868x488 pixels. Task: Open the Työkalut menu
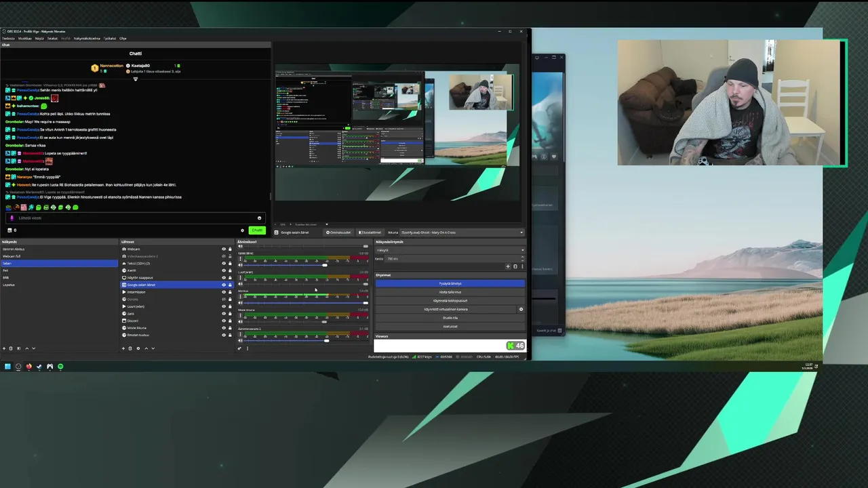(x=110, y=39)
